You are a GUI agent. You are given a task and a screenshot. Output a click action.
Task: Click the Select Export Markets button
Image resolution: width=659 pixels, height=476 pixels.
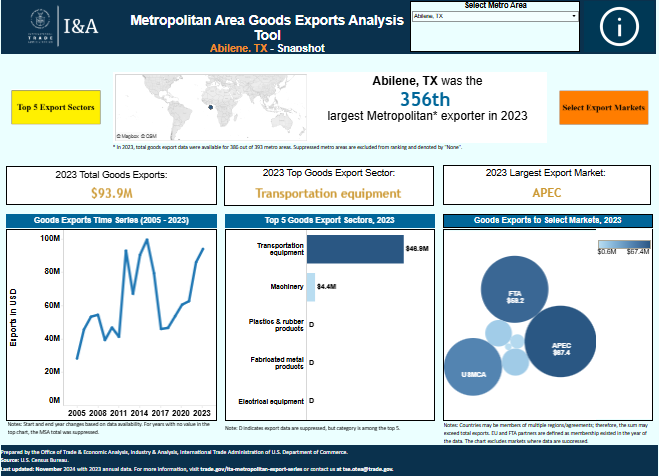[604, 108]
